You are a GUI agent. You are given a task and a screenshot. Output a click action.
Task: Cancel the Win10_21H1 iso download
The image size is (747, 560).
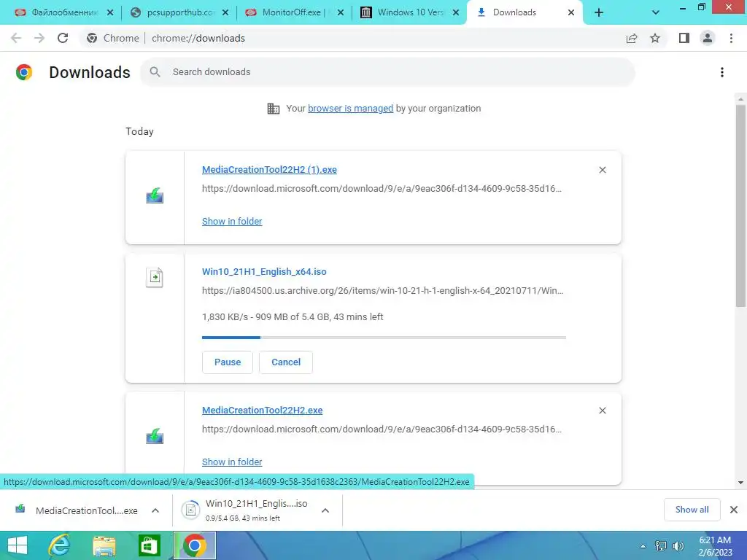pos(286,362)
